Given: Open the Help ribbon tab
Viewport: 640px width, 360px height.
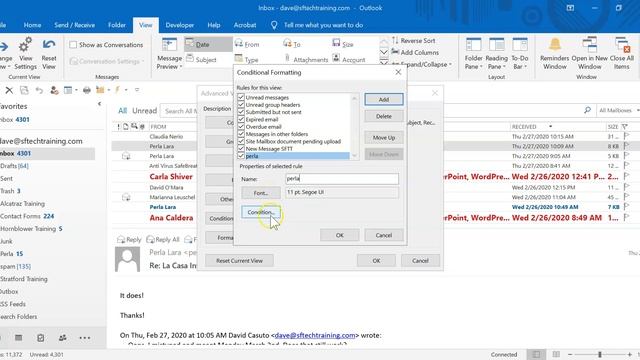Looking at the screenshot, I should point(213,25).
